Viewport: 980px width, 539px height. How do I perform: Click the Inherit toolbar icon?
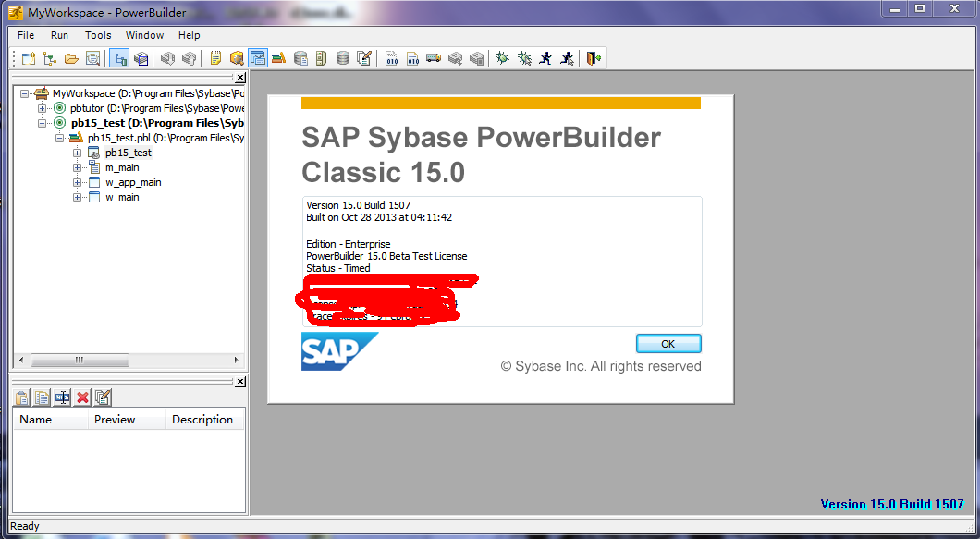(50, 58)
